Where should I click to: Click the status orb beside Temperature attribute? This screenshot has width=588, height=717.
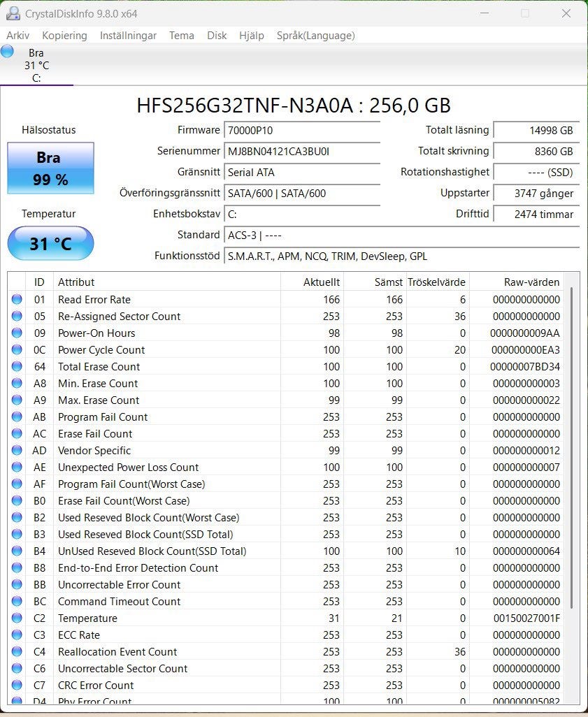[x=17, y=618]
